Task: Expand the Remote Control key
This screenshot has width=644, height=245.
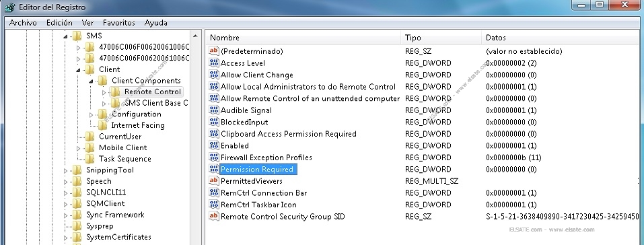Action: click(x=104, y=92)
